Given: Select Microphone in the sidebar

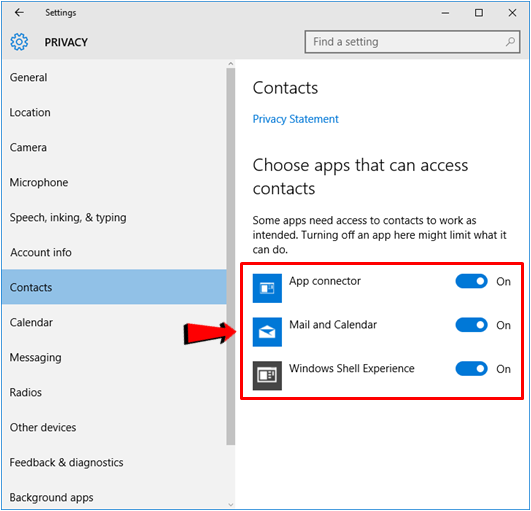Looking at the screenshot, I should pyautogui.click(x=114, y=182).
